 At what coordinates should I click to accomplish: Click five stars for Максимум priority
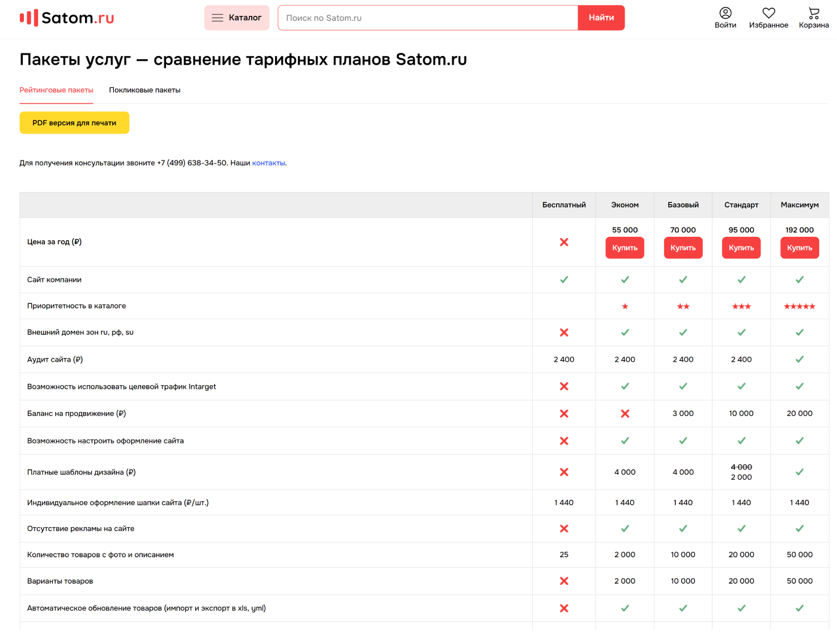[x=799, y=306]
